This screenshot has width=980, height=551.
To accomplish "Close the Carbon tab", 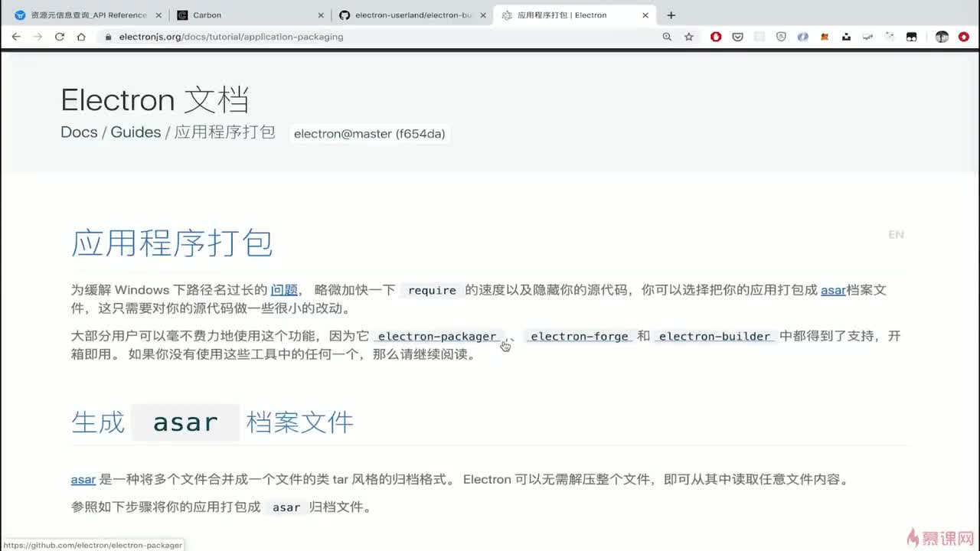I will pyautogui.click(x=321, y=15).
